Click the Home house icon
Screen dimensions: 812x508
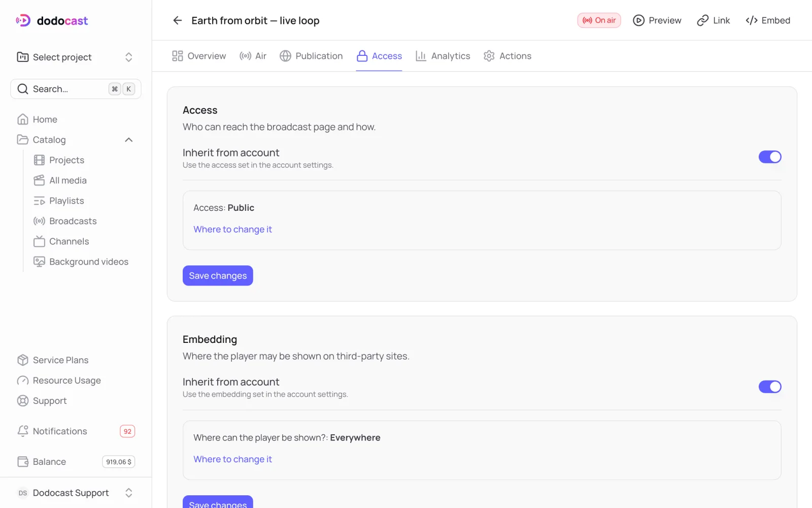(23, 119)
